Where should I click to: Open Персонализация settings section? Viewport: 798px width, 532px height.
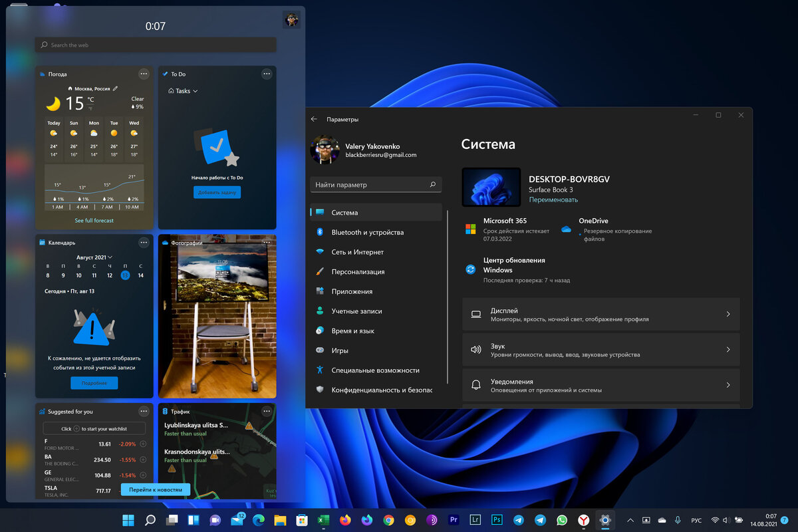(376, 272)
